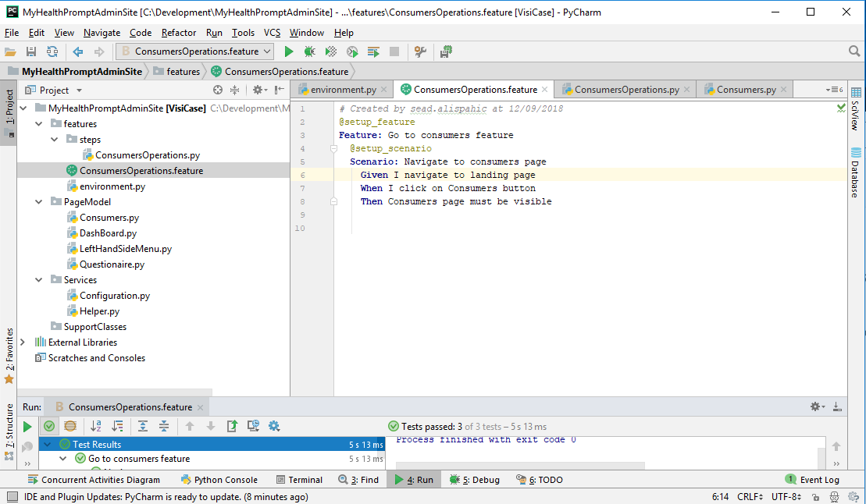Expand the External Libraries node
866x504 pixels.
24,342
